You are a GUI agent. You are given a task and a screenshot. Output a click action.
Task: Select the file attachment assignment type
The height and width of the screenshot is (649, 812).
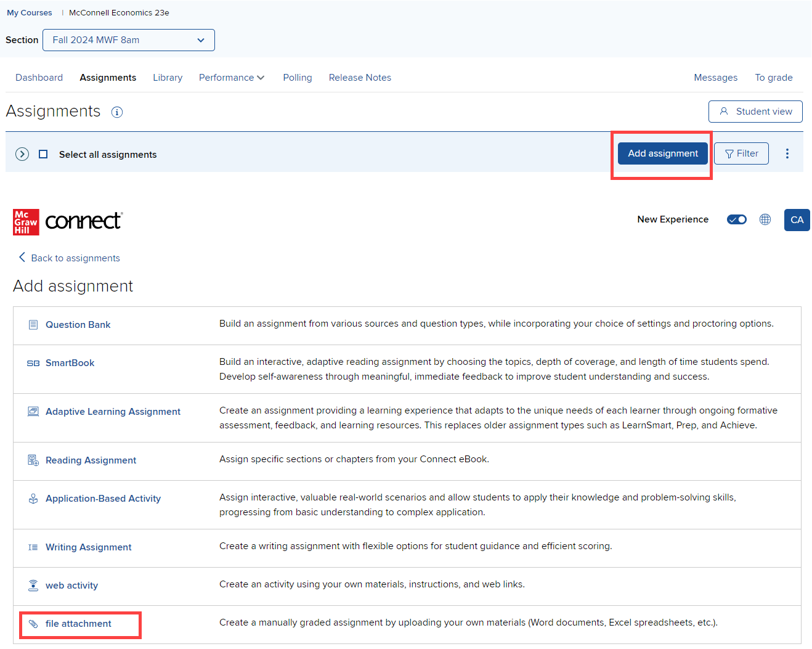pos(78,624)
